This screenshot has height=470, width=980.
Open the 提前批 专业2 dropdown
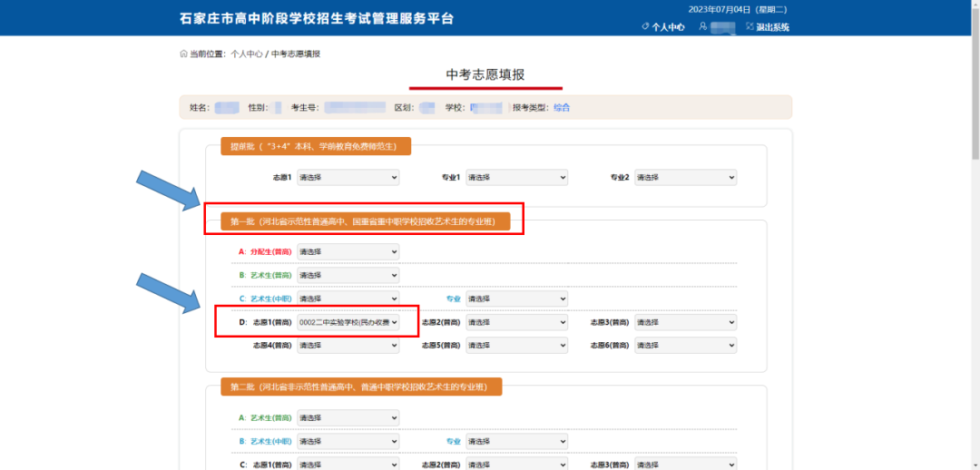[x=685, y=178]
